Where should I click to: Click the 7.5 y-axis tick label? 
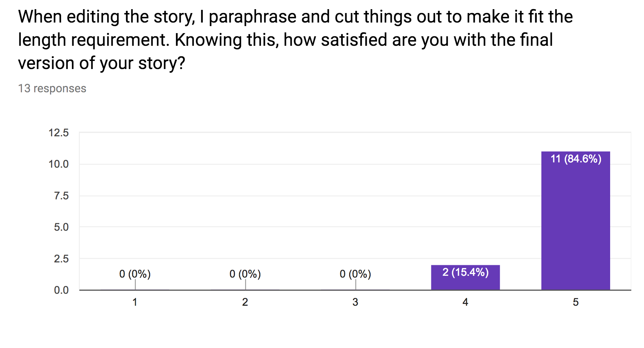(61, 196)
